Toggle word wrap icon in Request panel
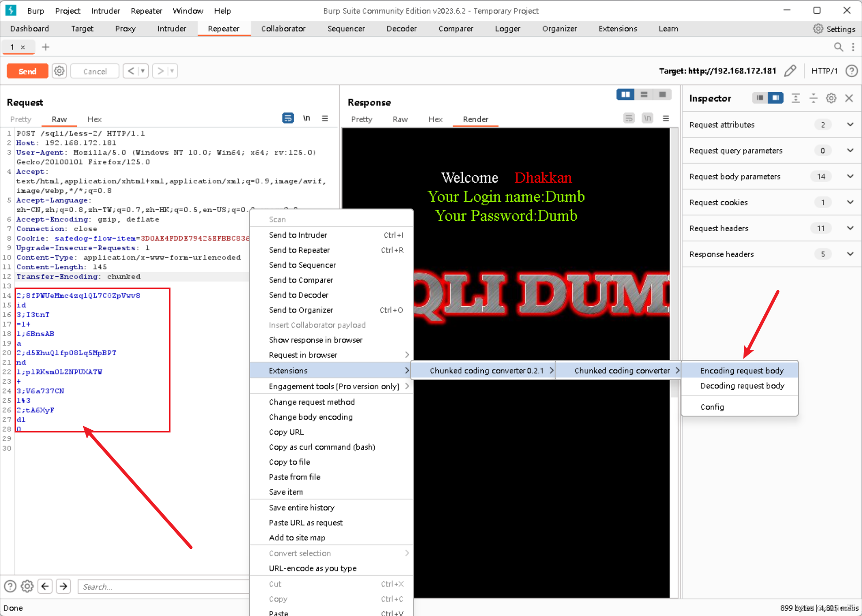Screen dimensions: 862x616 [288, 118]
